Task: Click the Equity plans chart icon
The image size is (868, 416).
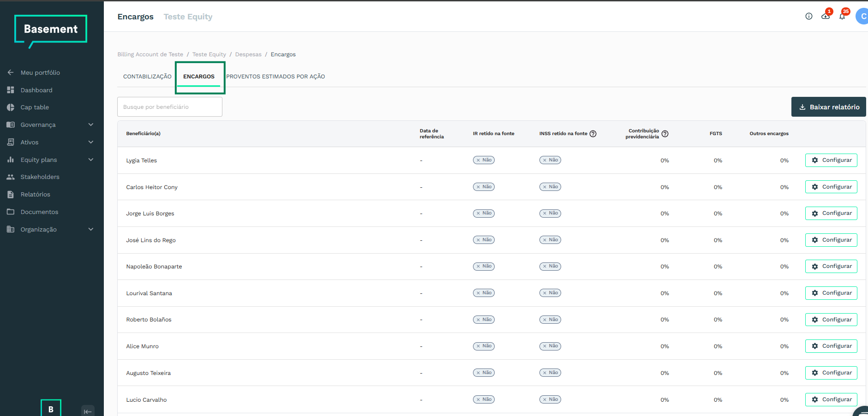Action: [x=11, y=160]
